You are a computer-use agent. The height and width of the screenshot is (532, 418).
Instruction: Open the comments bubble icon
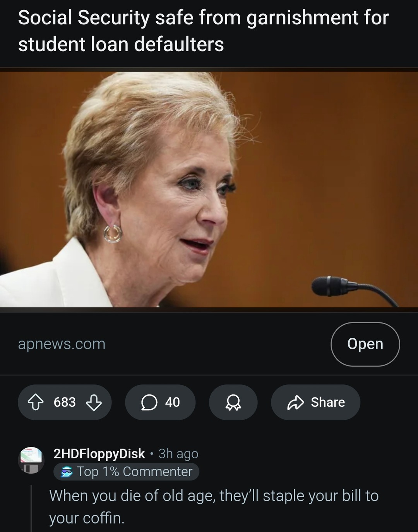tap(149, 402)
